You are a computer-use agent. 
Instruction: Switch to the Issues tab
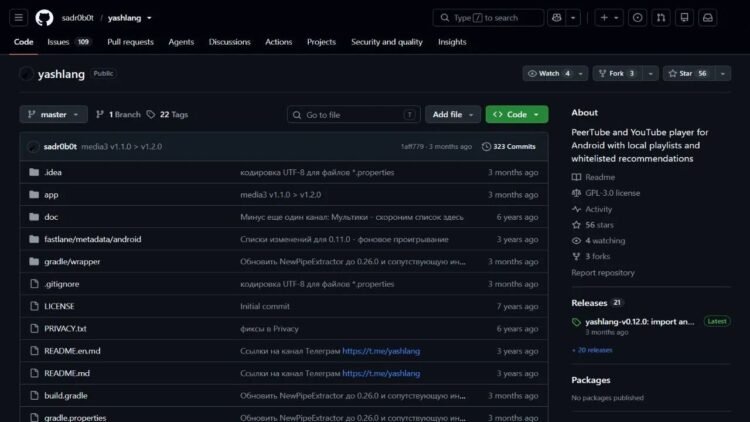tap(68, 42)
